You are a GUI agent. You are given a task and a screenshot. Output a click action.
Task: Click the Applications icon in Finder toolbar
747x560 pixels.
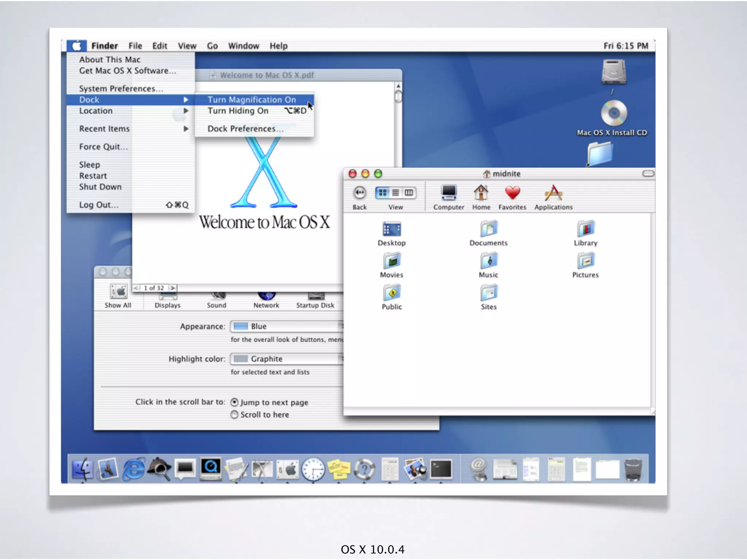553,193
